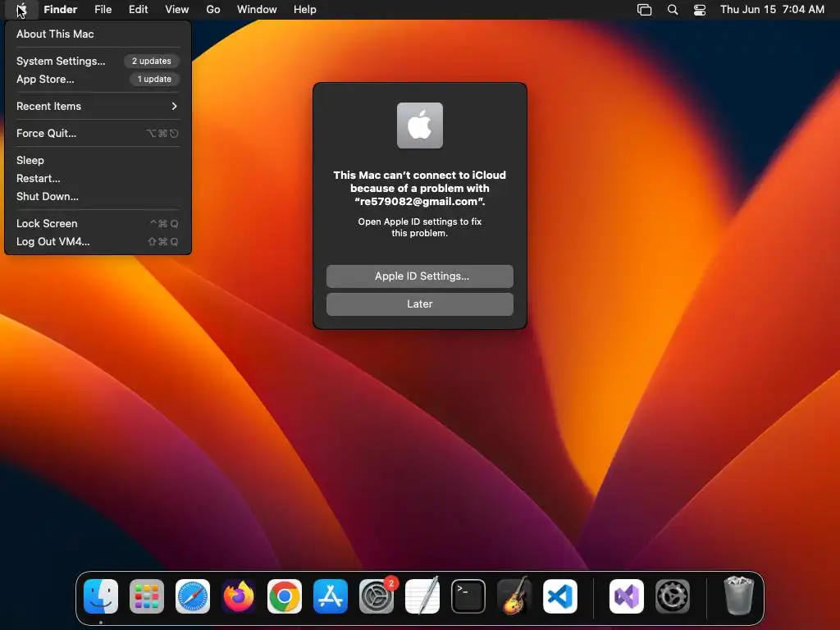840x630 pixels.
Task: Open Finder from the Dock
Action: 101,596
